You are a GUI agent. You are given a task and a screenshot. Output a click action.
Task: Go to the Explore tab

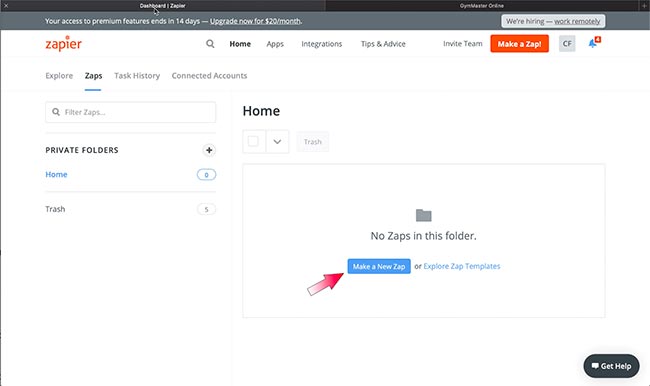point(59,76)
